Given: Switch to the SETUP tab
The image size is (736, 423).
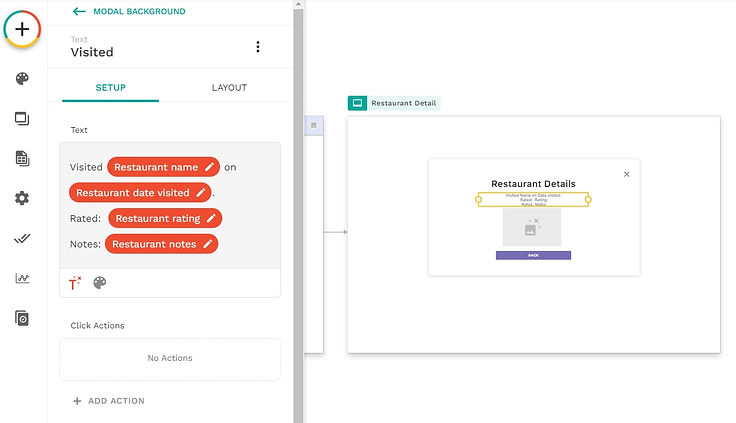Looking at the screenshot, I should pyautogui.click(x=110, y=88).
